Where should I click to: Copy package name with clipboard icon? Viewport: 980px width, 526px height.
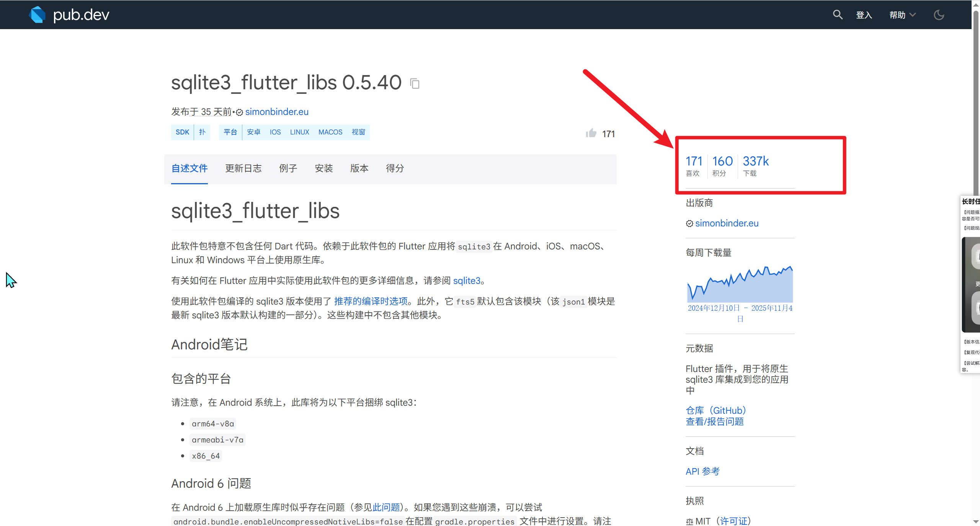[x=415, y=83]
